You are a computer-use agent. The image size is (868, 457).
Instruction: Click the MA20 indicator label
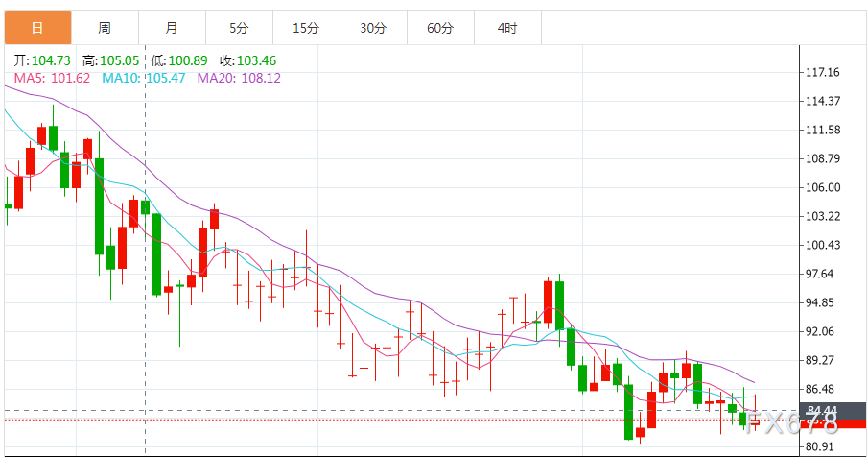tap(239, 78)
